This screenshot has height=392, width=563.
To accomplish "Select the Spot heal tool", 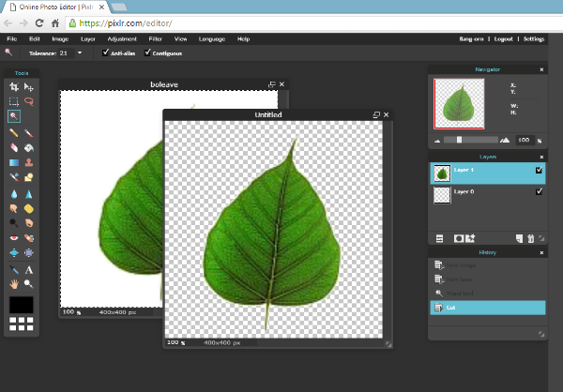I will 29,238.
